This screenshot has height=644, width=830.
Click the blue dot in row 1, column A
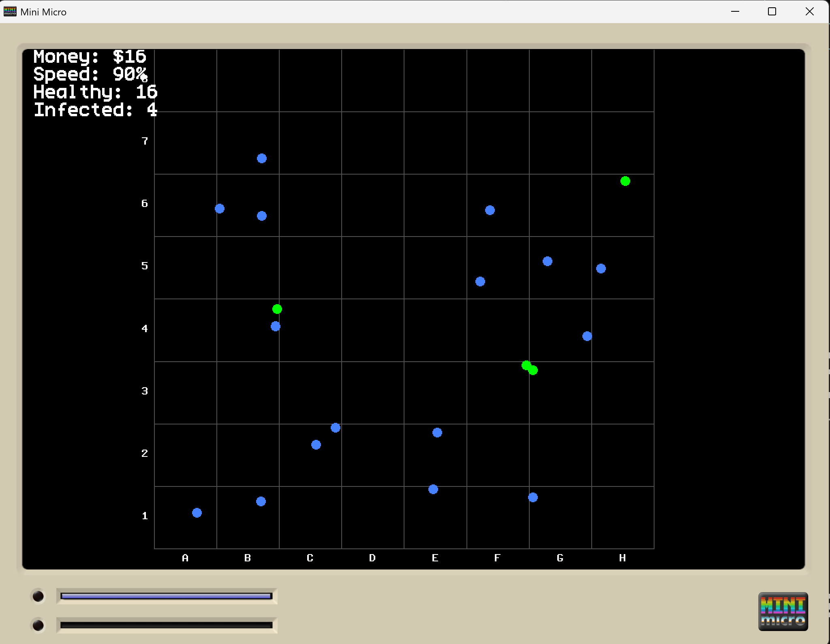[197, 513]
